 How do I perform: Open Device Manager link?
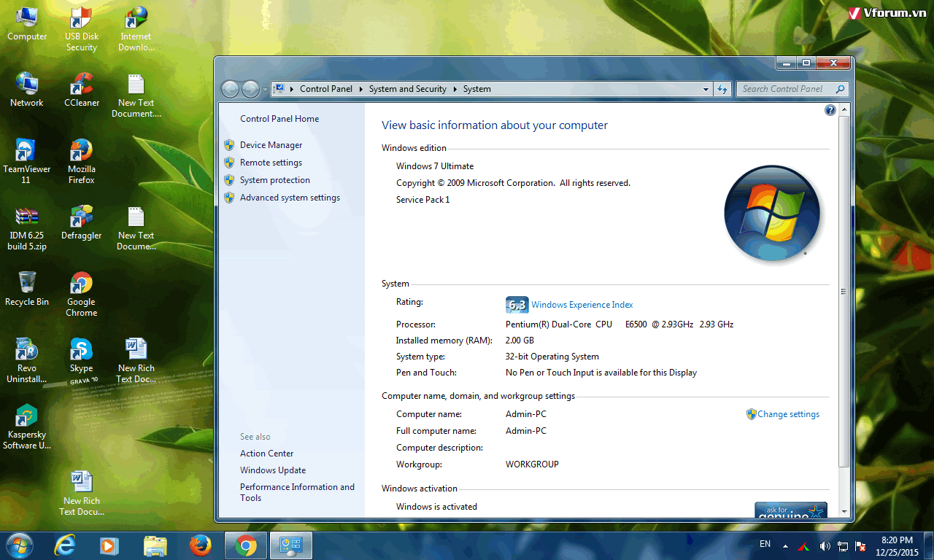pyautogui.click(x=271, y=145)
